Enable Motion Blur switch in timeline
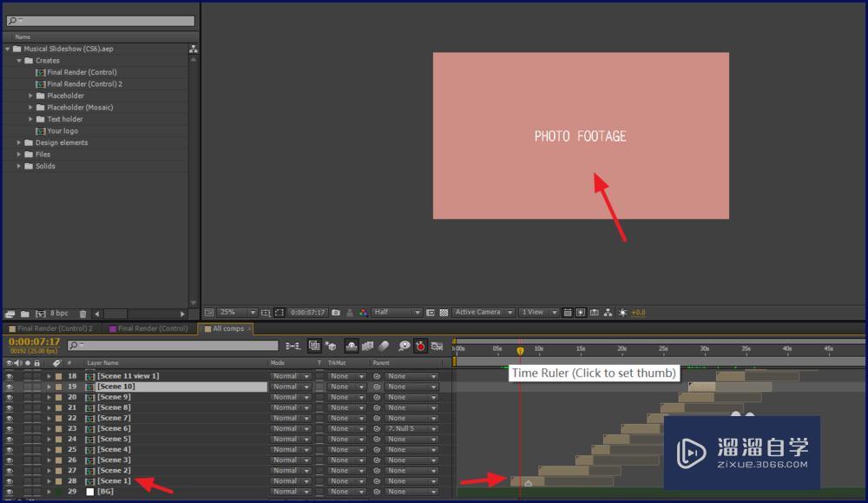The image size is (868, 503). tap(384, 347)
